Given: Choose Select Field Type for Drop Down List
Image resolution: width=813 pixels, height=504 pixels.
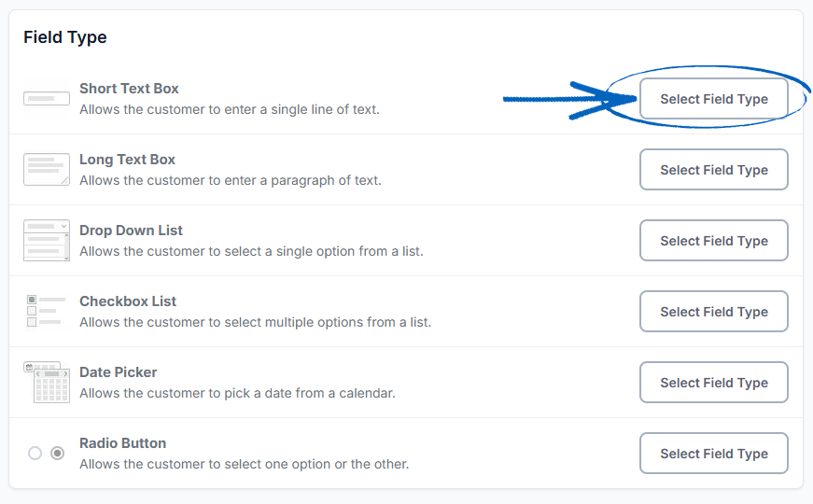Looking at the screenshot, I should point(714,241).
